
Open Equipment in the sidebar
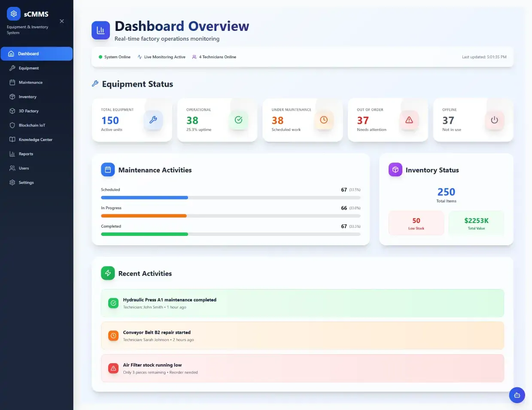click(29, 68)
